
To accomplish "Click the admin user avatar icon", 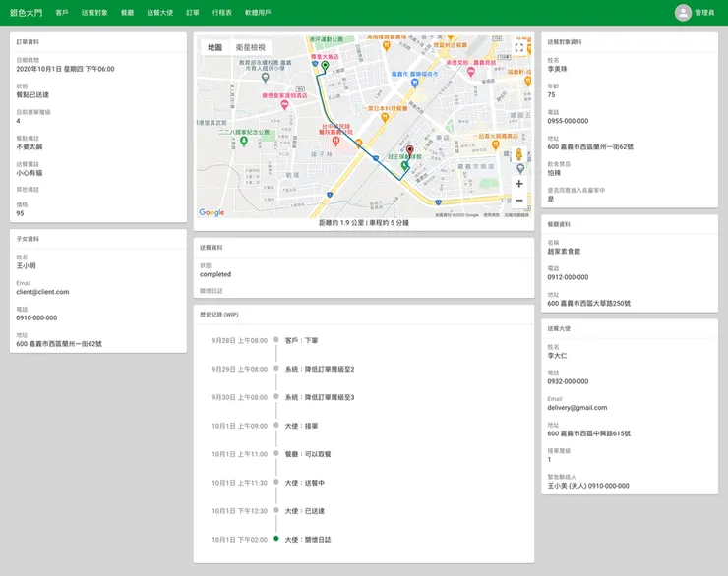I will (683, 13).
